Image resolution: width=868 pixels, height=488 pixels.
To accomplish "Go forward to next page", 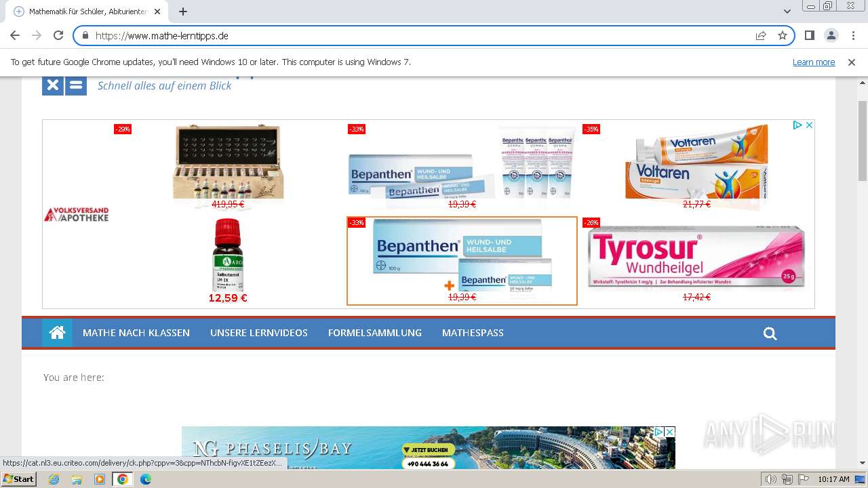I will pyautogui.click(x=37, y=35).
